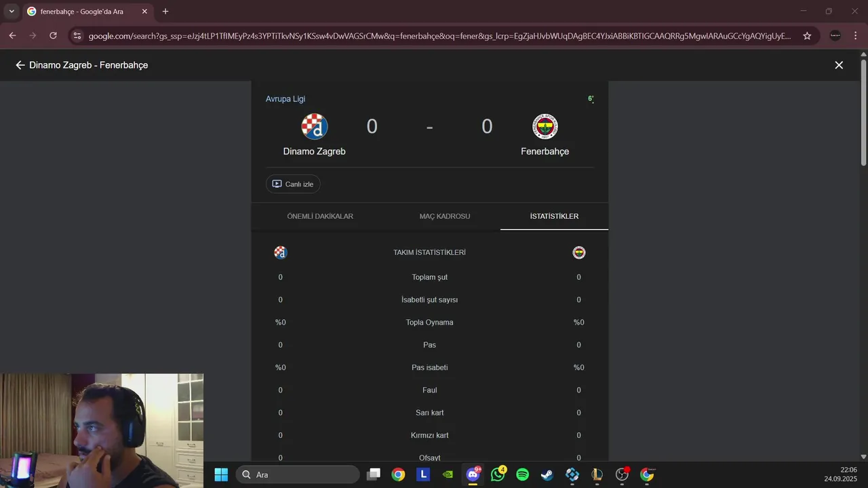Screen dimensions: 868x488
Task: Open Steam from the taskbar
Action: [x=547, y=474]
